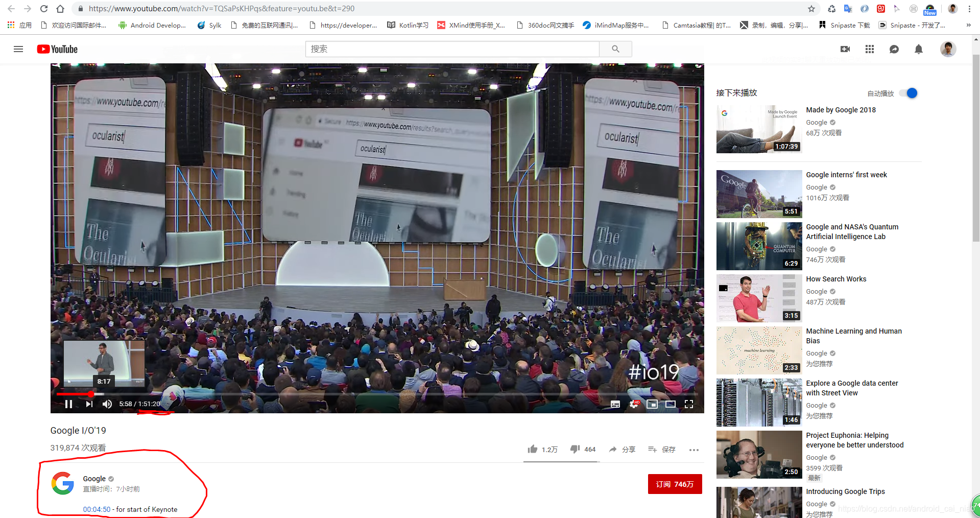Skip to next video
The width and height of the screenshot is (980, 518).
[x=89, y=404]
